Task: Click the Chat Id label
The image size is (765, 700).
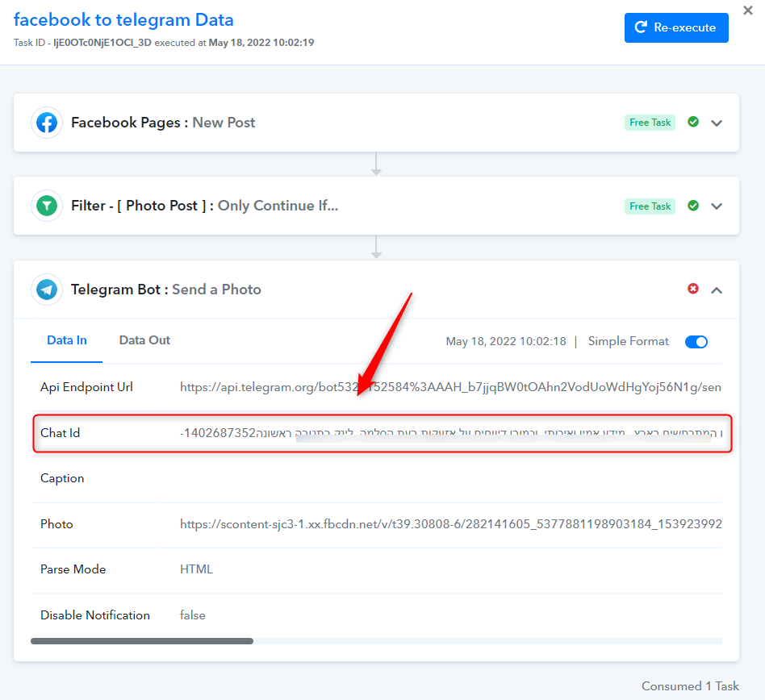Action: (60, 433)
